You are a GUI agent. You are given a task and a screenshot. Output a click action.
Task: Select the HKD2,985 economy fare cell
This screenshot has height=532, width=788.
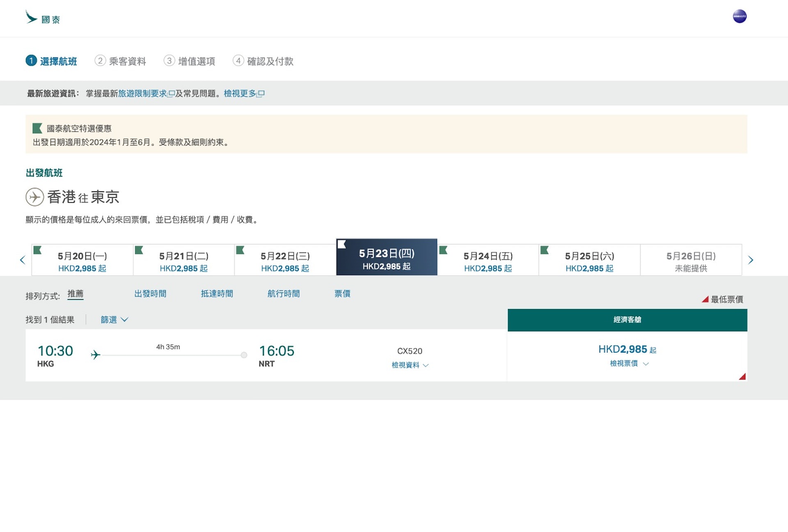(x=627, y=350)
